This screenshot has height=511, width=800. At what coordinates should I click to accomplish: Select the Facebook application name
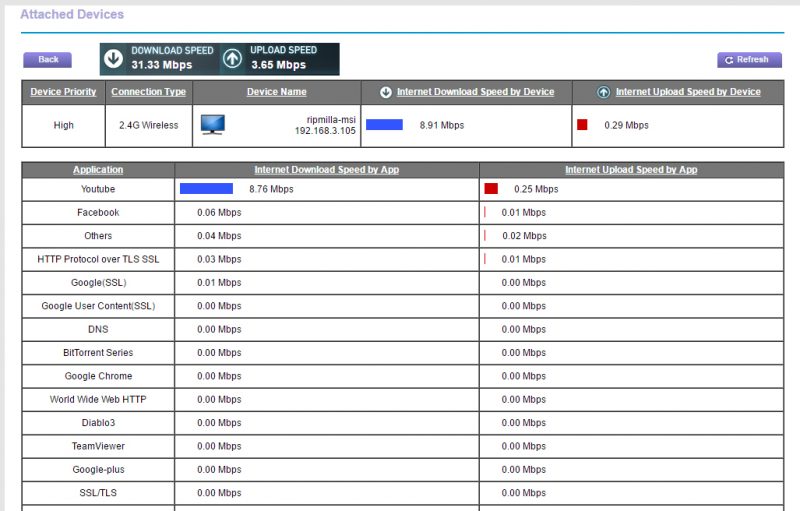98,213
